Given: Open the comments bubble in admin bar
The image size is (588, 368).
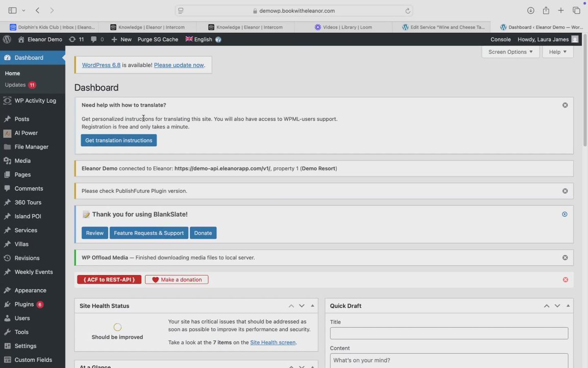Looking at the screenshot, I should tap(97, 39).
